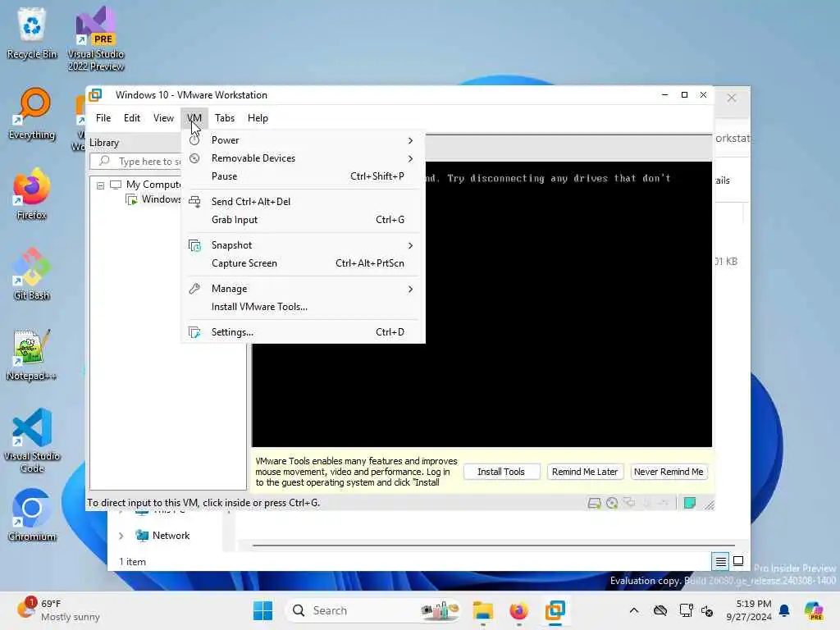The image size is (840, 630).
Task: Open the Power submenu
Action: [x=303, y=140]
